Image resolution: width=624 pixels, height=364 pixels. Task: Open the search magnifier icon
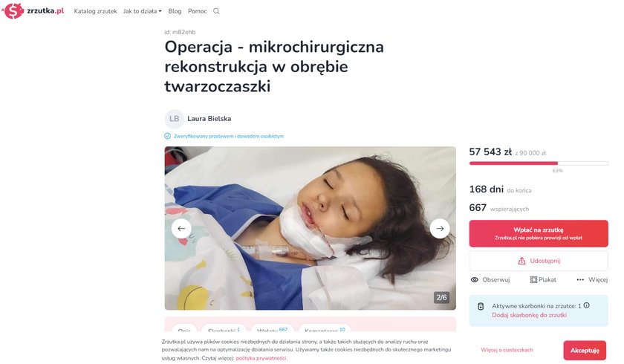pos(216,11)
